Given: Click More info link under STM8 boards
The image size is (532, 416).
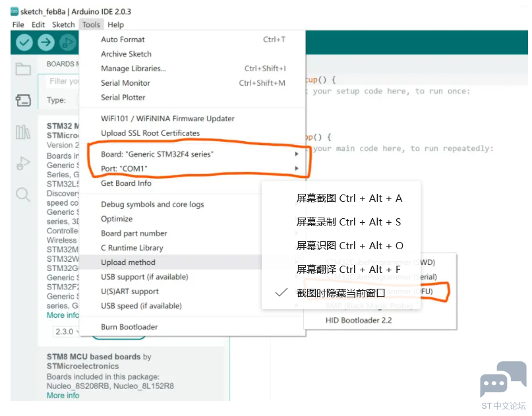Looking at the screenshot, I should 63,396.
